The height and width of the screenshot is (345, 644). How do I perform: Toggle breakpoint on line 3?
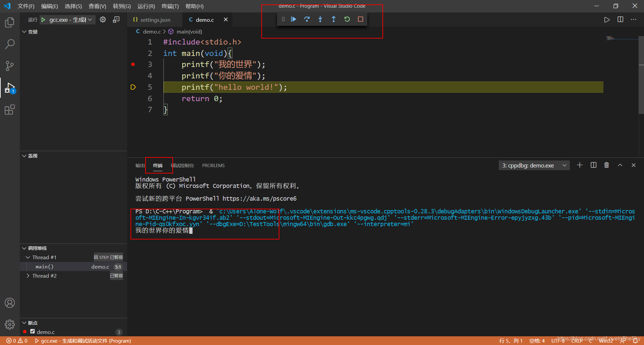[x=133, y=64]
